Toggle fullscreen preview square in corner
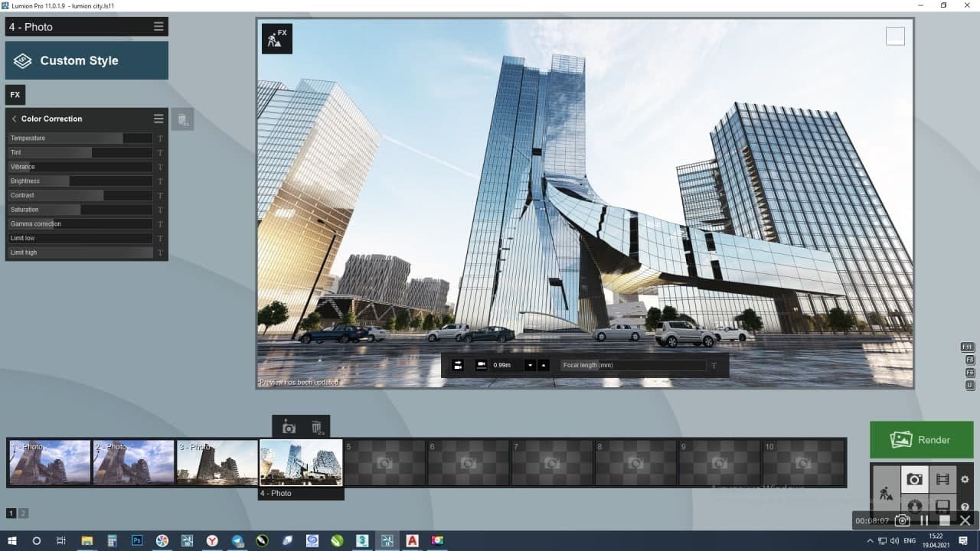The image size is (980, 551). 895,36
